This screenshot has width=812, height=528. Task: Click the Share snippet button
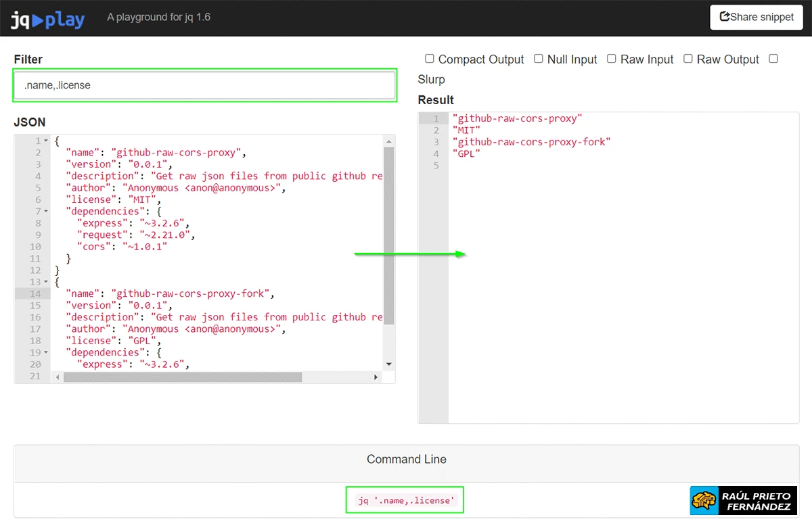[757, 17]
